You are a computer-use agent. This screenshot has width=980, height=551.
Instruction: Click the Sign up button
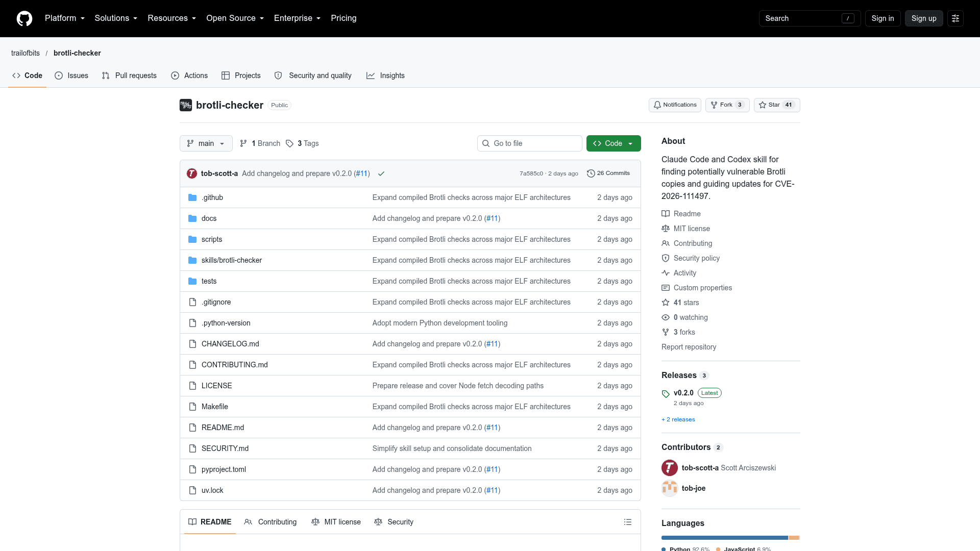pos(924,18)
